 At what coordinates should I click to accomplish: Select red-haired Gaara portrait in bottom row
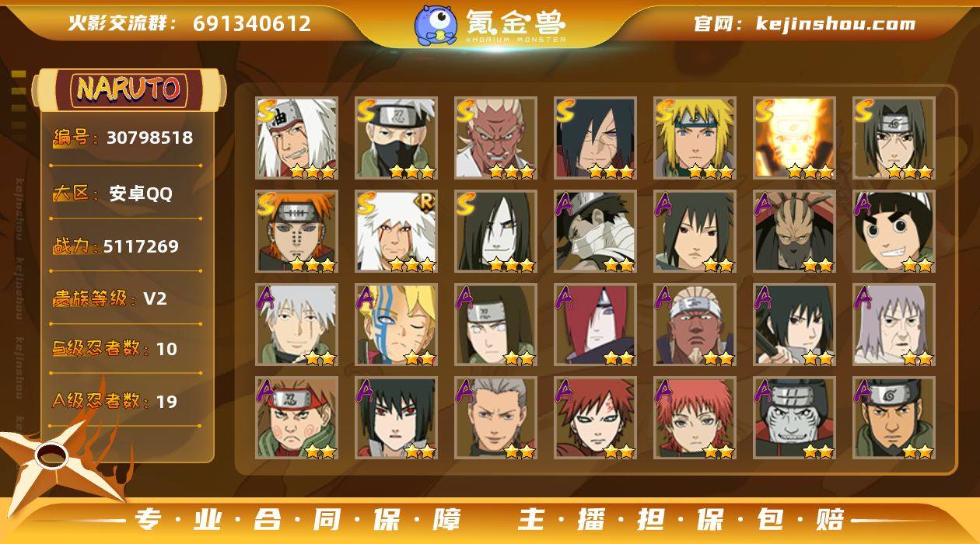(x=596, y=418)
